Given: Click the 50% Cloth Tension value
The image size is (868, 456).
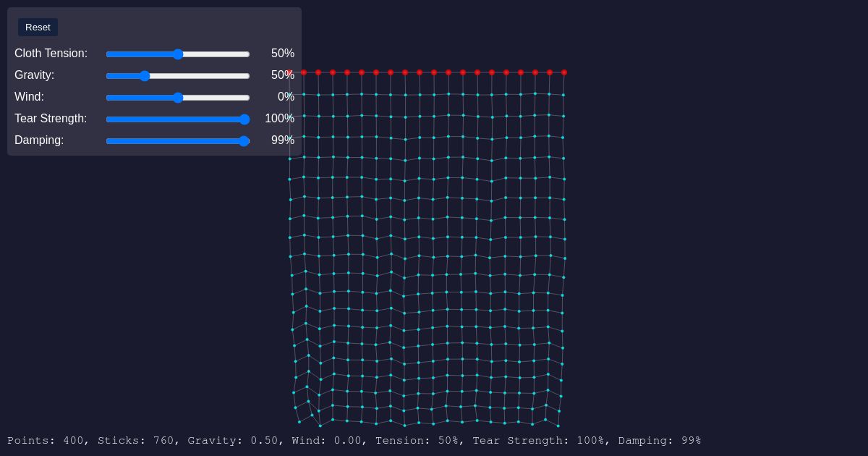Looking at the screenshot, I should (x=283, y=54).
